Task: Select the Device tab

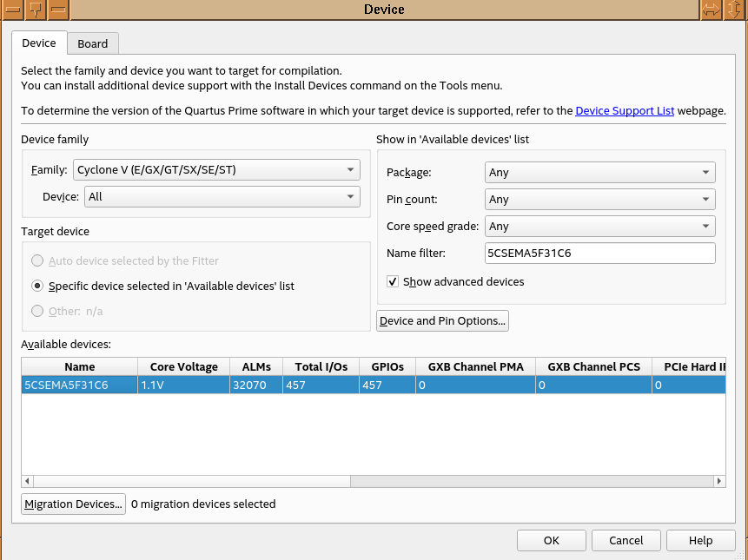Action: (39, 43)
